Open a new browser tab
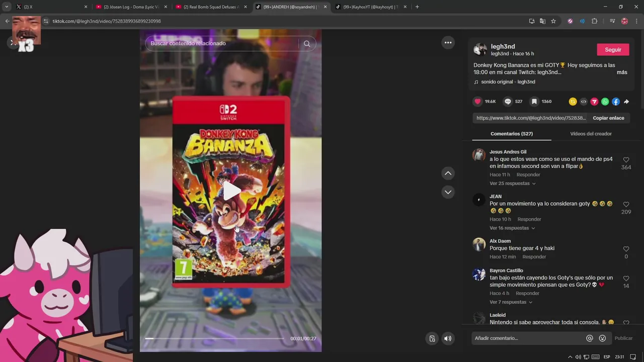Viewport: 644px width, 362px height. [x=417, y=7]
